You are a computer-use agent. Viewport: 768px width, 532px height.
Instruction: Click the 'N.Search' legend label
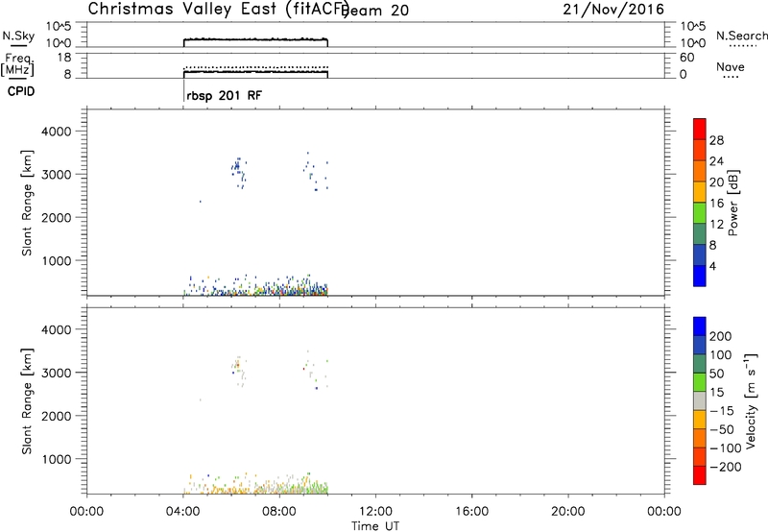point(741,36)
